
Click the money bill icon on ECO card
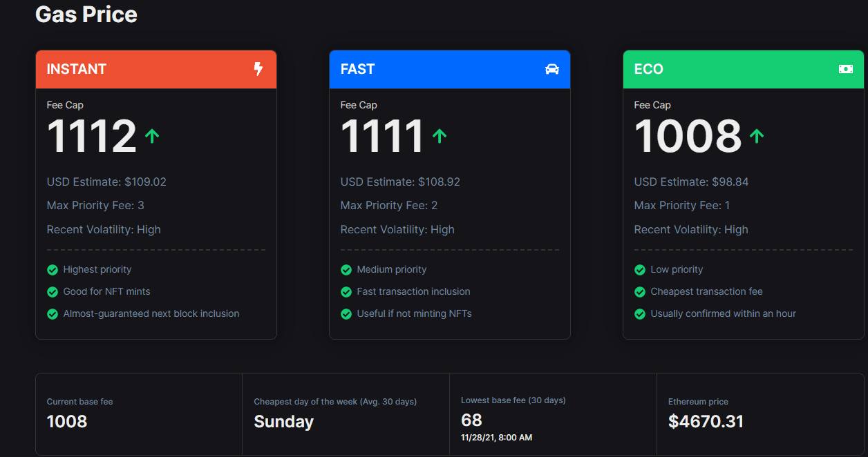pyautogui.click(x=846, y=69)
